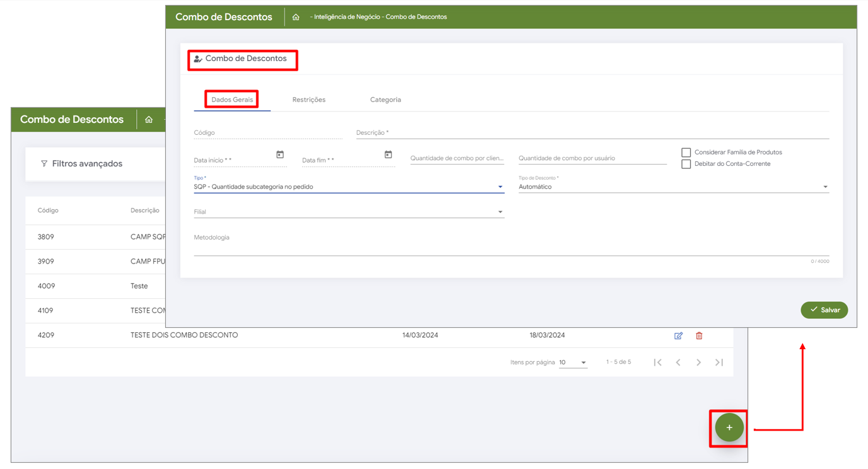This screenshot has width=868, height=469.
Task: Open the Data início calendar picker
Action: [x=280, y=155]
